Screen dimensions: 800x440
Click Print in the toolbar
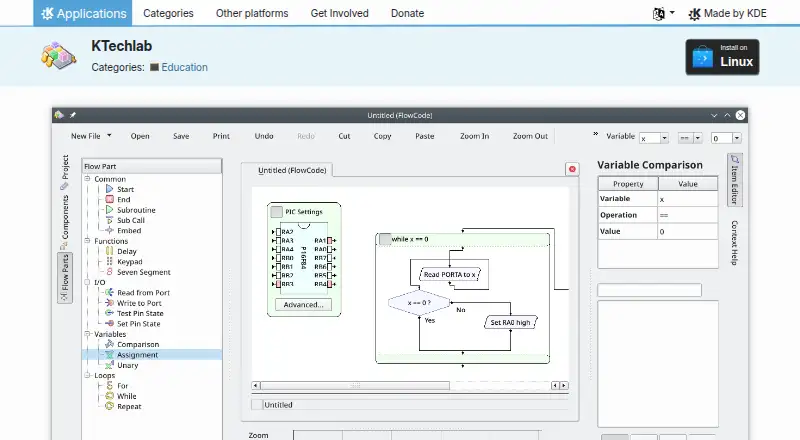221,136
